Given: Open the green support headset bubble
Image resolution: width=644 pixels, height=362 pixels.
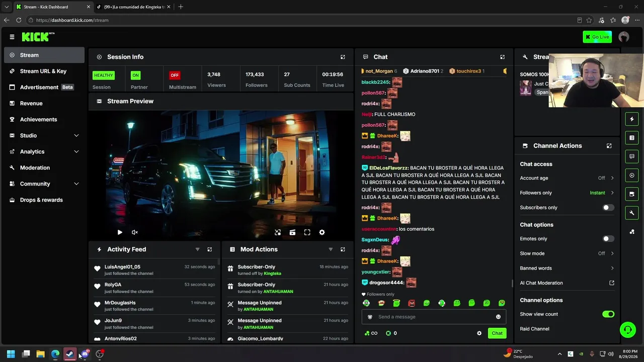Looking at the screenshot, I should point(627,330).
